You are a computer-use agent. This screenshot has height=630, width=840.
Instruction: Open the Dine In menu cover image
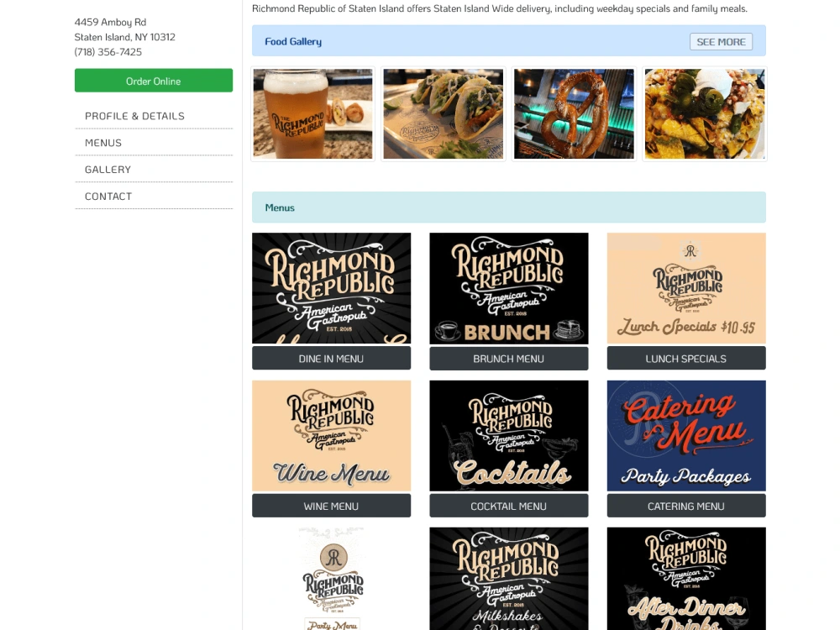[x=331, y=288]
